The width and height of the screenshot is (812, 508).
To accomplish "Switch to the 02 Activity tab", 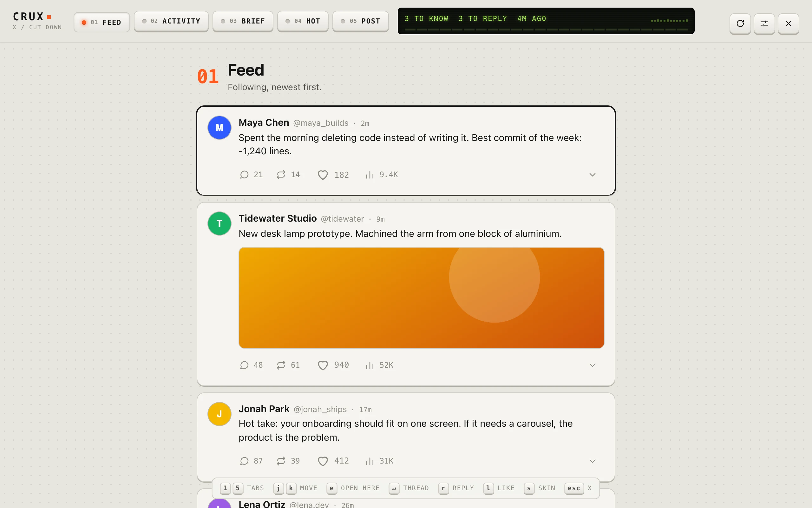I will click(171, 21).
